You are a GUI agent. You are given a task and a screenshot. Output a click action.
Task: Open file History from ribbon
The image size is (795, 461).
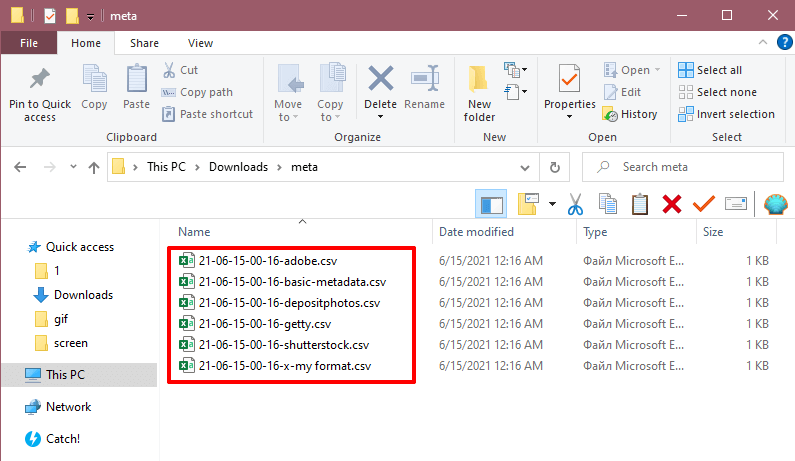[630, 114]
